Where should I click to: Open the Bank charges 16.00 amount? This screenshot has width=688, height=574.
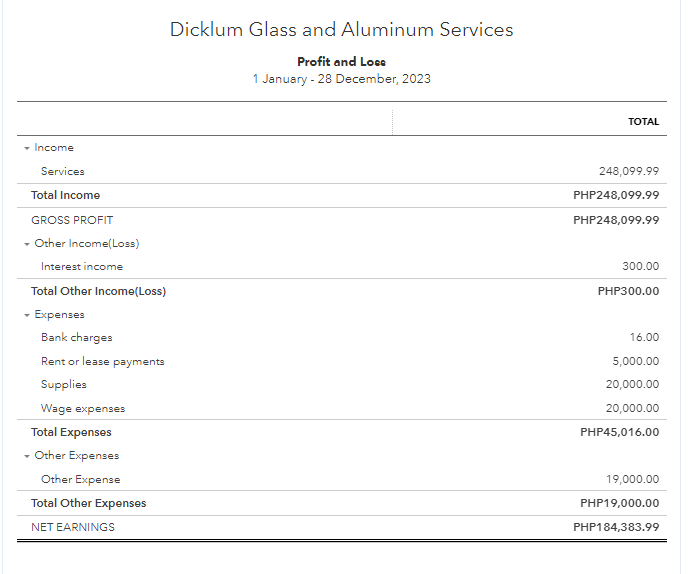click(x=644, y=338)
